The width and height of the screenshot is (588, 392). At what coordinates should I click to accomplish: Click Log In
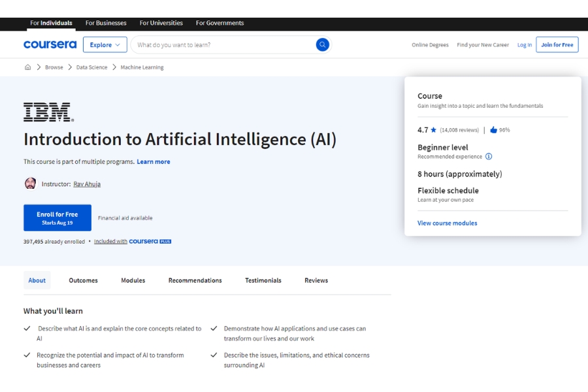click(524, 44)
